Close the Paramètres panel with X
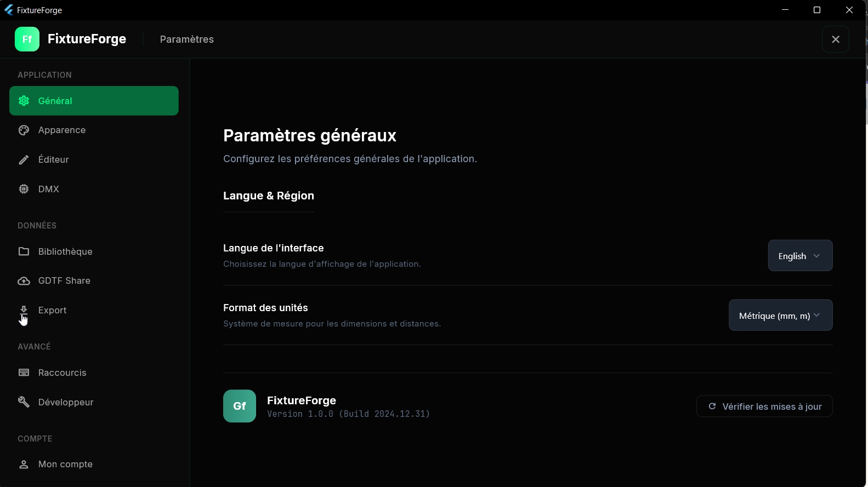The height and width of the screenshot is (487, 868). tap(836, 39)
